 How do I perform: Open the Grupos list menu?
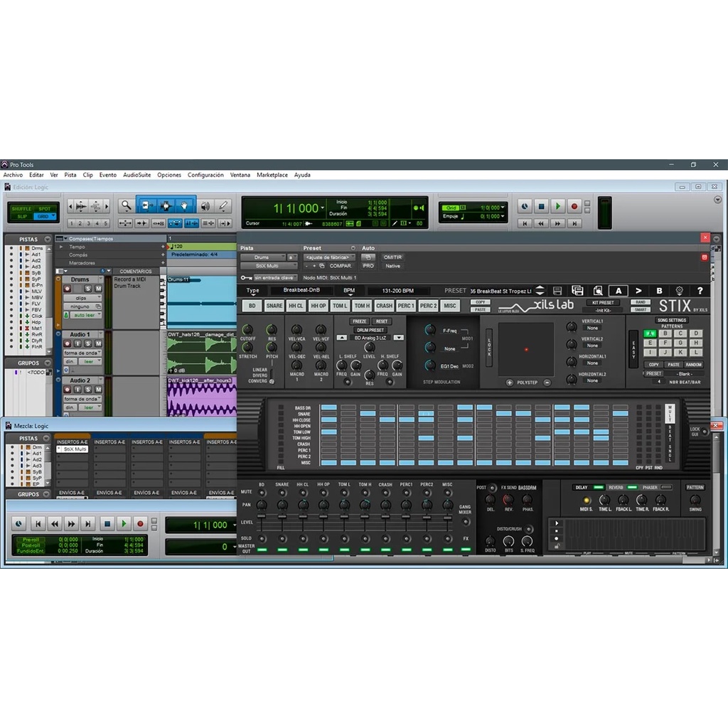pyautogui.click(x=48, y=363)
